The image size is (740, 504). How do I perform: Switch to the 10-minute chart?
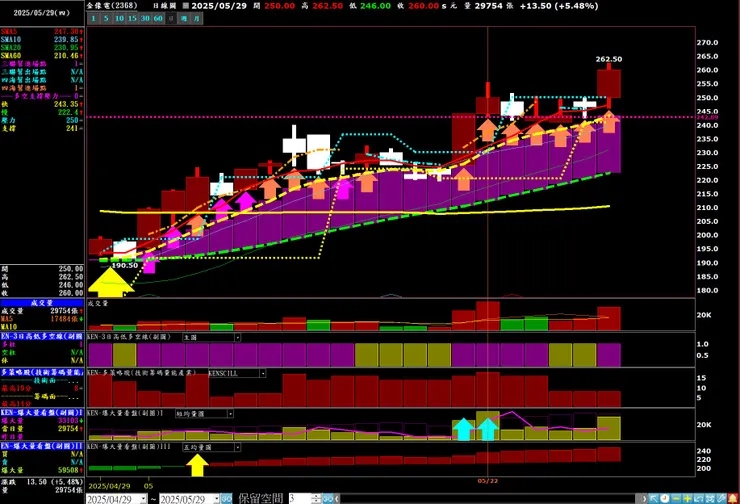(119, 18)
